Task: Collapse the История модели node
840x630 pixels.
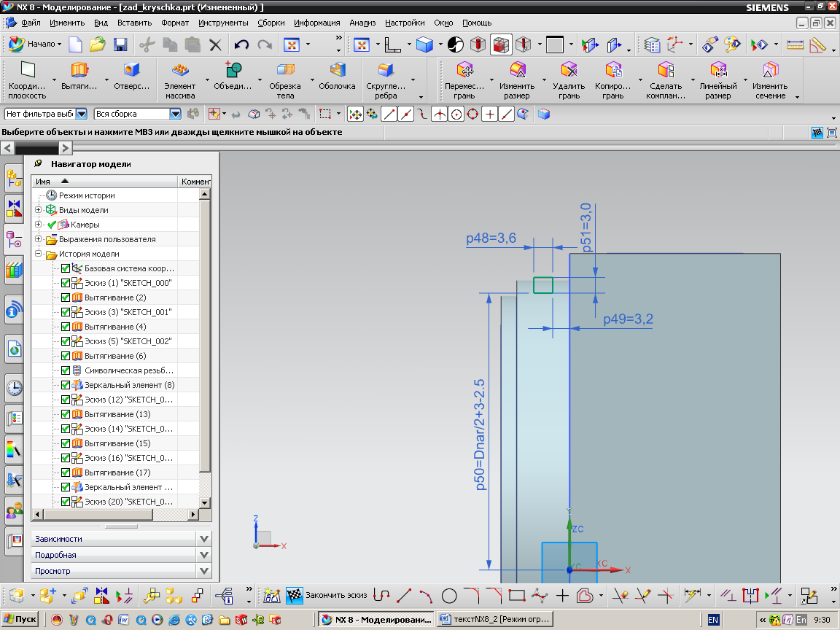Action: coord(38,254)
